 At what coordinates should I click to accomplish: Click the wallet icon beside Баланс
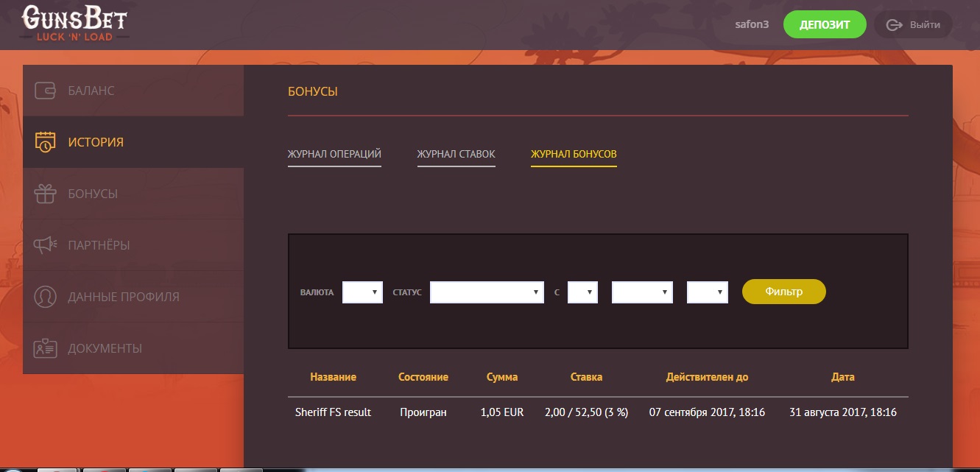(46, 91)
